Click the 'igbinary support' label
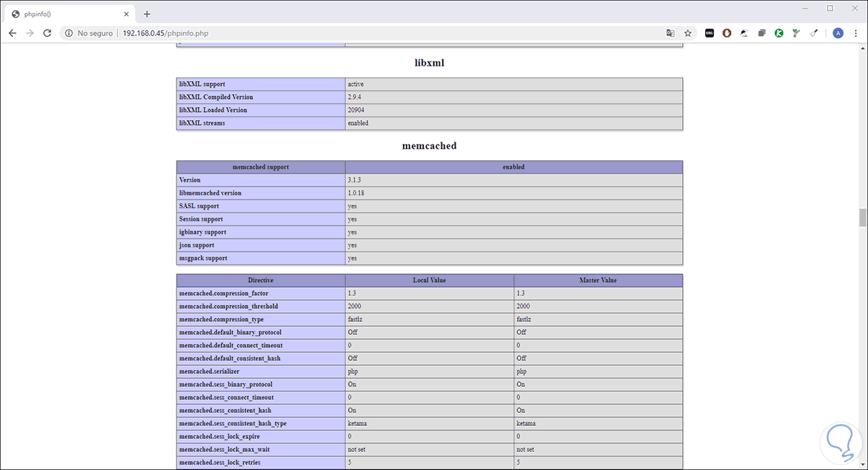868x470 pixels. pyautogui.click(x=202, y=232)
